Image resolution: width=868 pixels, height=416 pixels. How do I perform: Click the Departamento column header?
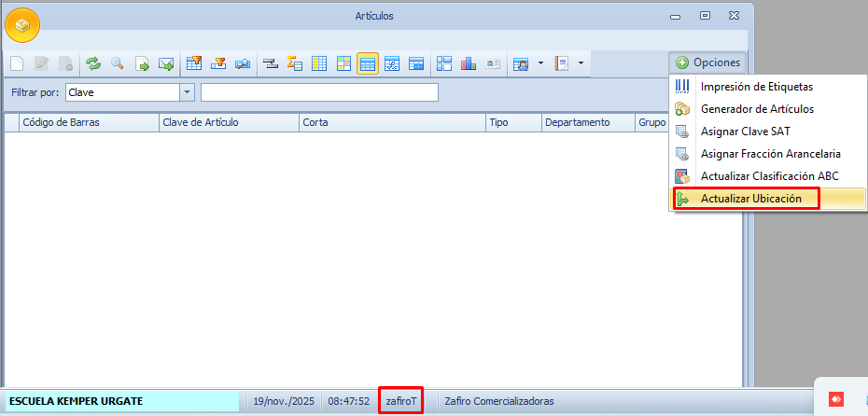[x=577, y=122]
